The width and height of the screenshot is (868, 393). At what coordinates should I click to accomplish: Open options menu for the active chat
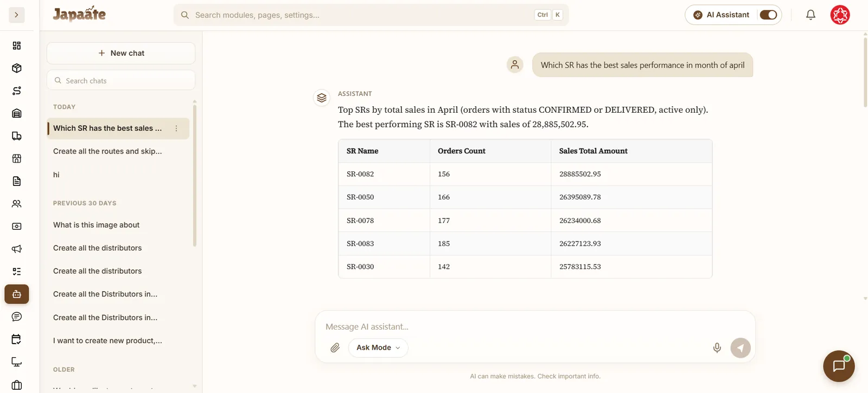click(x=176, y=128)
